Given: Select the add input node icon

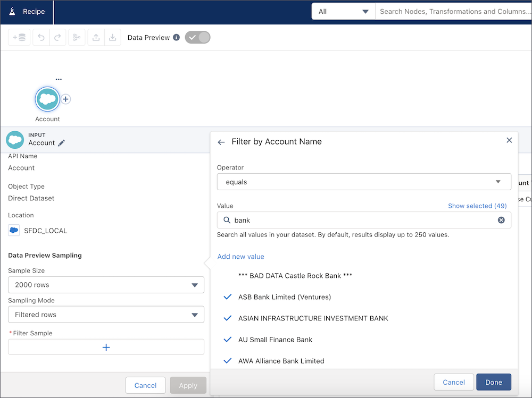Looking at the screenshot, I should pyautogui.click(x=19, y=37).
